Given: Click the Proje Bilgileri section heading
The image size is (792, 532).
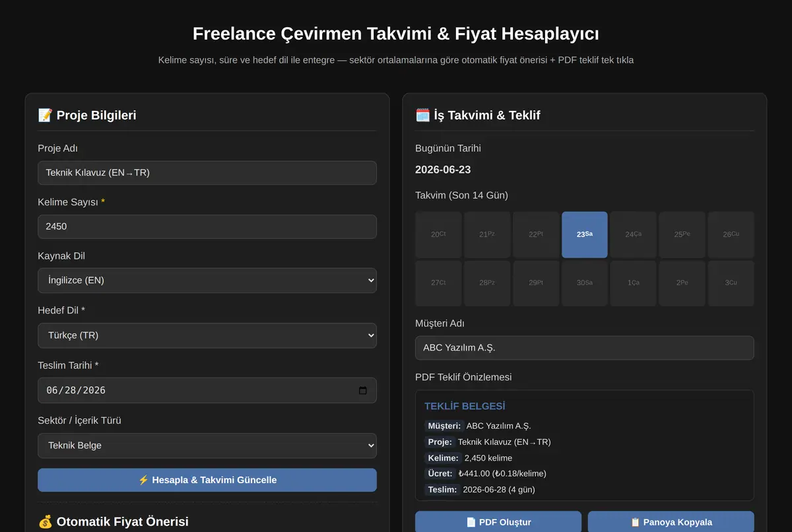Looking at the screenshot, I should pos(87,116).
